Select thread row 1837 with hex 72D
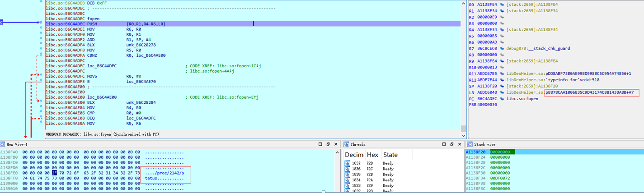The height and width of the screenshot is (193, 644). pyautogui.click(x=403, y=164)
